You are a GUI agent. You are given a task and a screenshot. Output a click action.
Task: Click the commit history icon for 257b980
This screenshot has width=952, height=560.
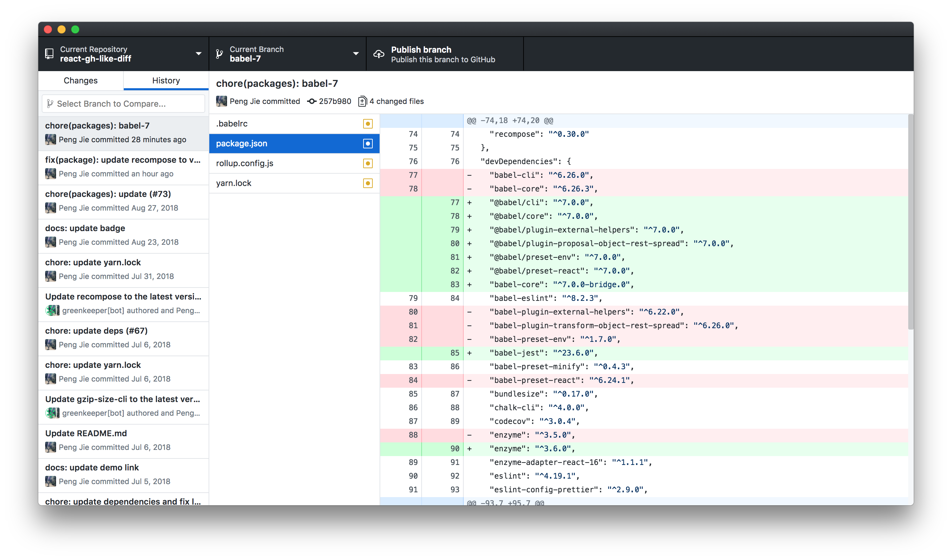point(311,101)
